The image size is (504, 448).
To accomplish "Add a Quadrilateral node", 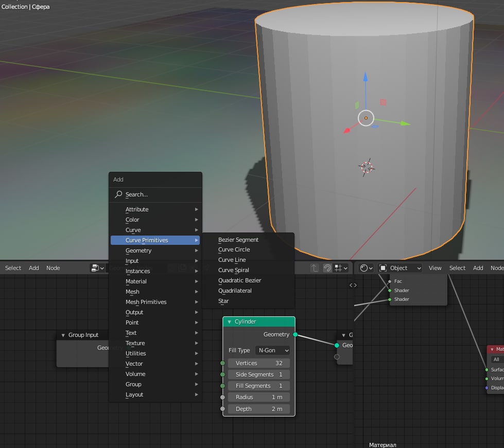I will 248,291.
